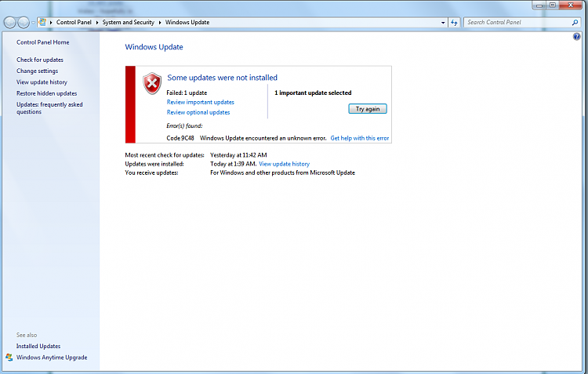Click the search magnifier icon
Screen dimensions: 588x374
575,23
